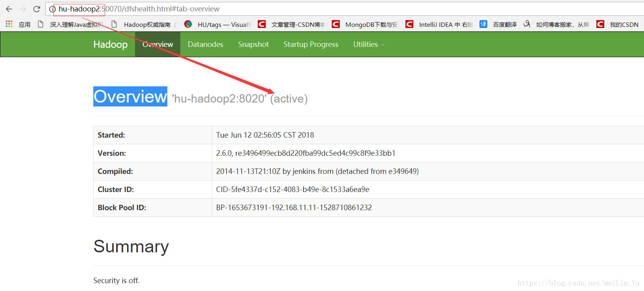Click the MongoDB下载与安 bookmark icon
Screen dimensions: 644x291
point(336,24)
